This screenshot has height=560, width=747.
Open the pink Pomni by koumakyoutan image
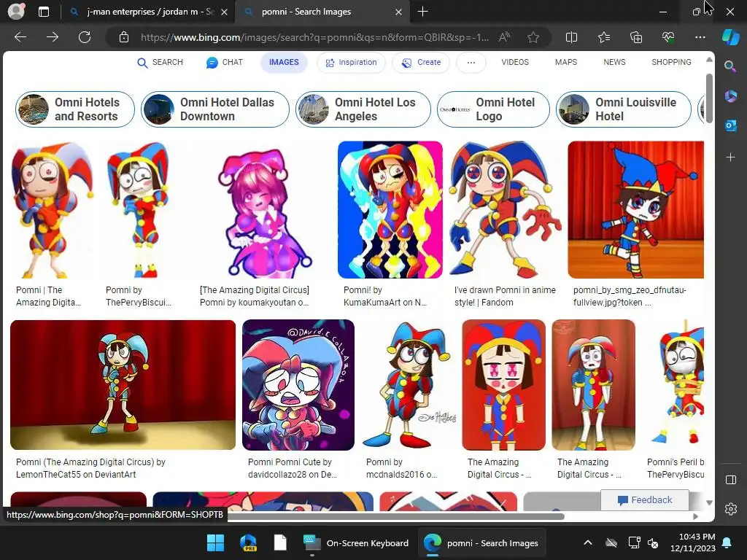[264, 209]
